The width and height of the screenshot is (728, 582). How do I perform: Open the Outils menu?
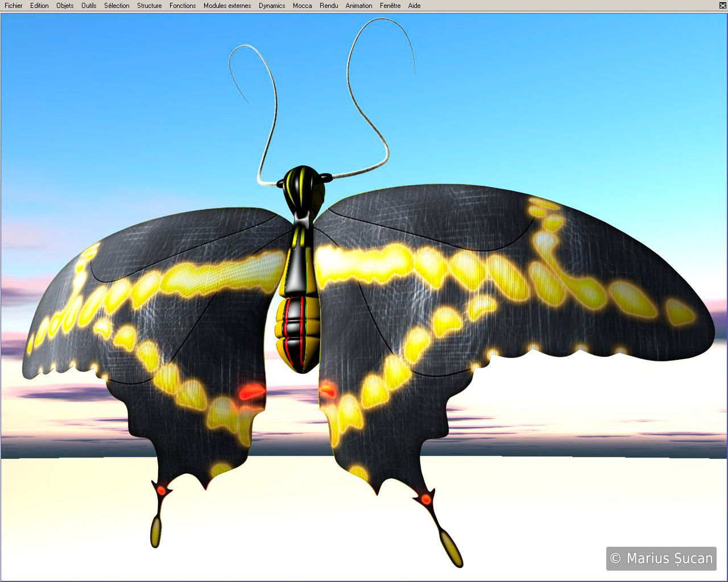tap(89, 6)
